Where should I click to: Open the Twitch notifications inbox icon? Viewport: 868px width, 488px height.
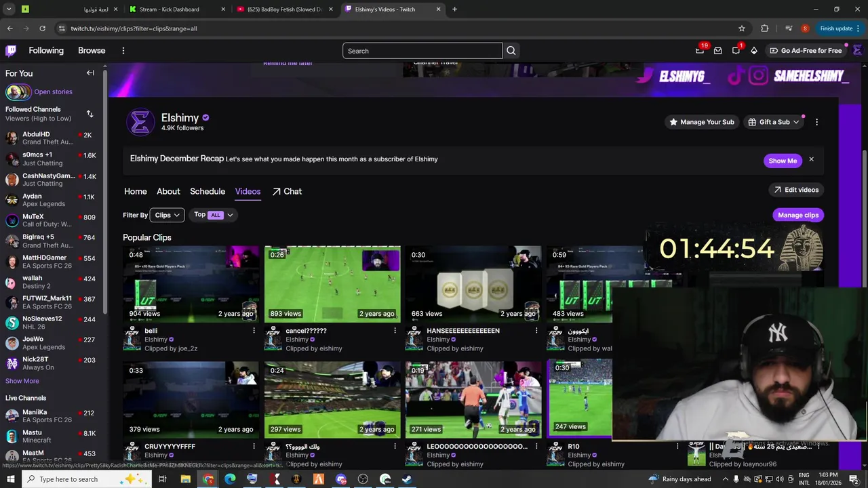point(717,51)
